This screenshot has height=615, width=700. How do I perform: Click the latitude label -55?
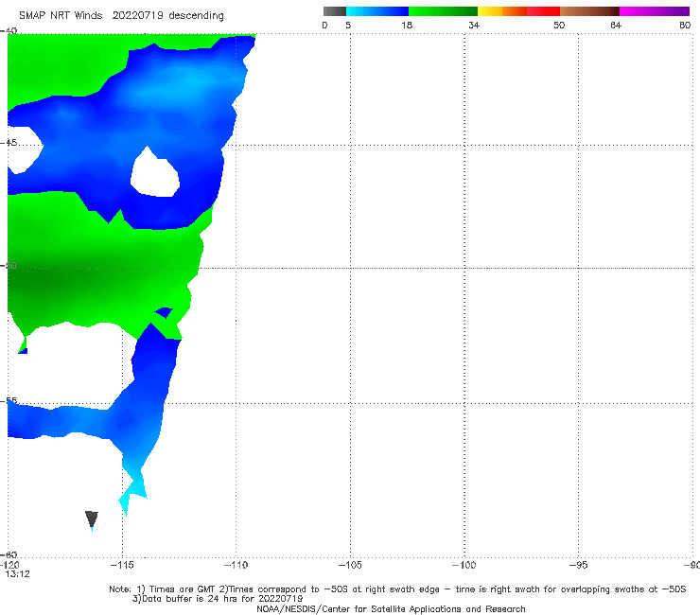[9, 400]
